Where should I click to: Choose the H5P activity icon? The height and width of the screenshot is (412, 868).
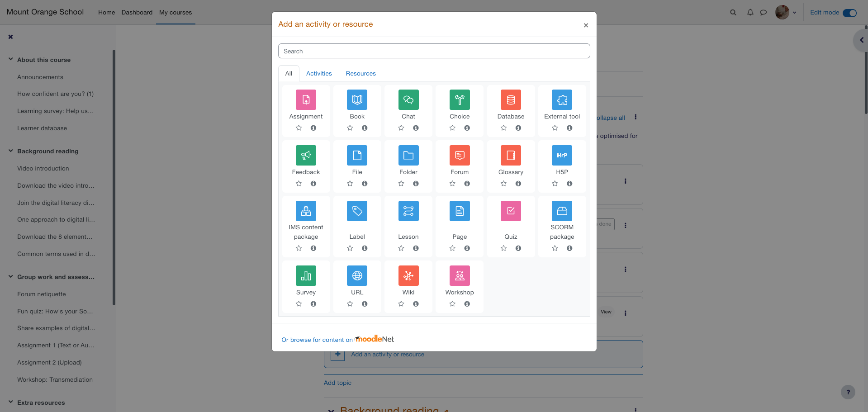[562, 155]
